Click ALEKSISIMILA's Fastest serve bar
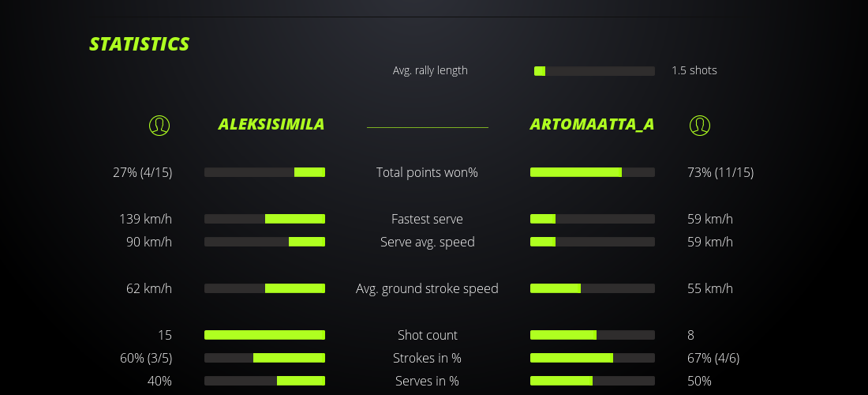Viewport: 868px width, 395px height. (264, 219)
